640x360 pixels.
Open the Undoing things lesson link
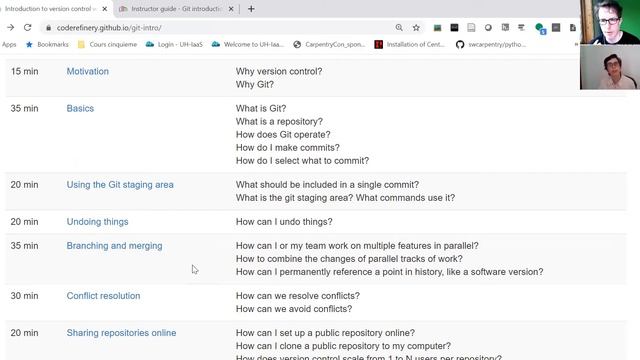click(x=98, y=222)
